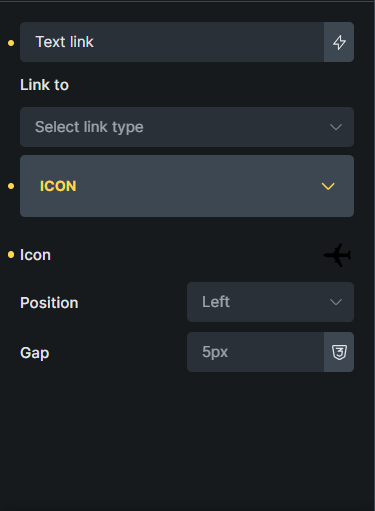375x511 pixels.
Task: Click the chevron arrow in Position dropdown
Action: coord(336,302)
